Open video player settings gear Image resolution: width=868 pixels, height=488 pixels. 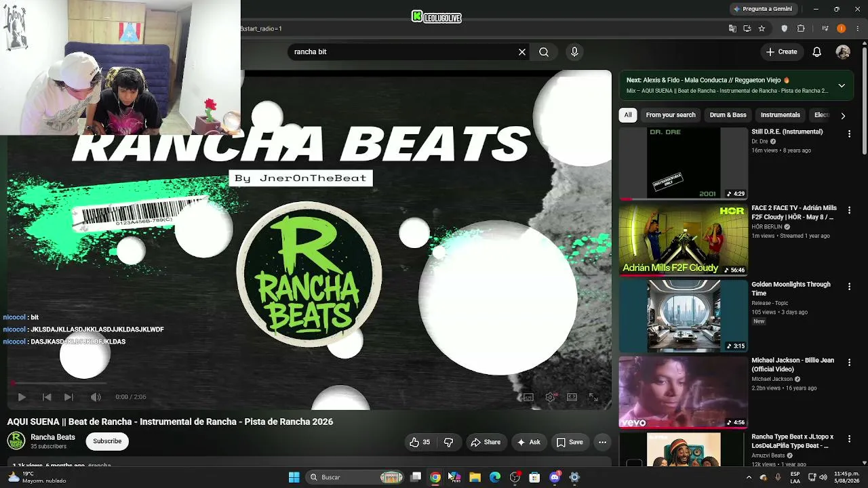[550, 397]
